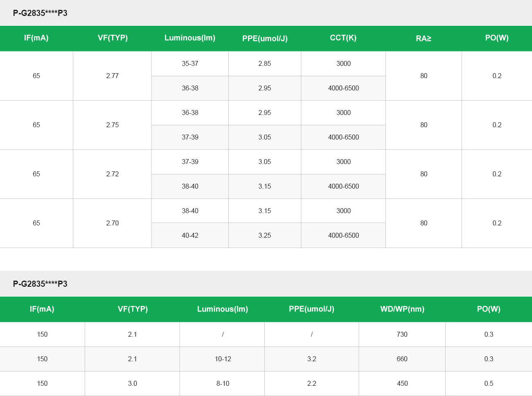The image size is (532, 396).
Task: Select the 10-12 luminous cell
Action: 223,359
